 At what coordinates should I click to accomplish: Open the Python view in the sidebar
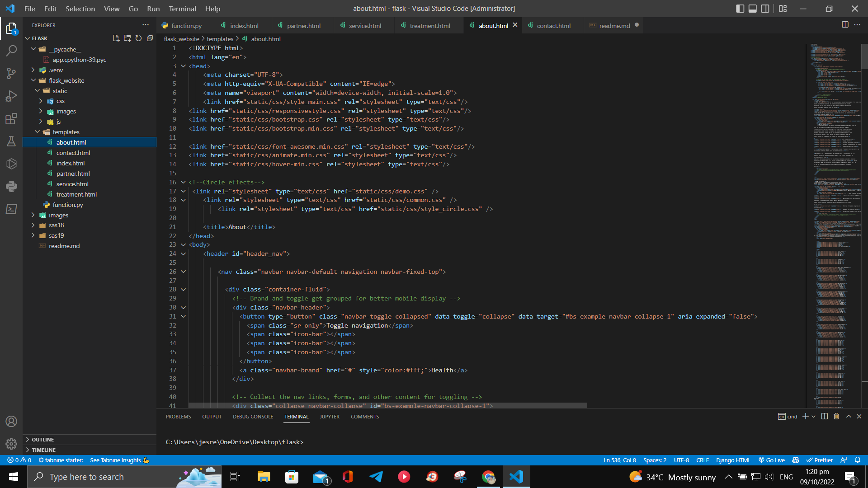pos(11,186)
